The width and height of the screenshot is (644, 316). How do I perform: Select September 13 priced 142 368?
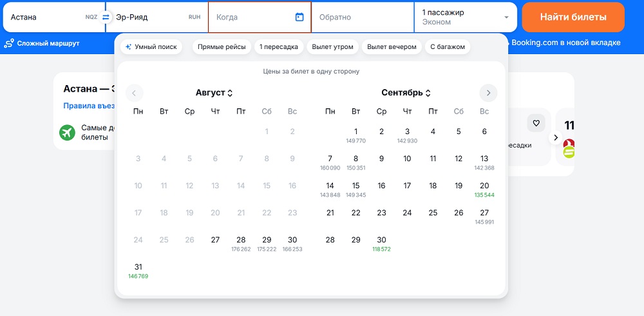coord(484,162)
